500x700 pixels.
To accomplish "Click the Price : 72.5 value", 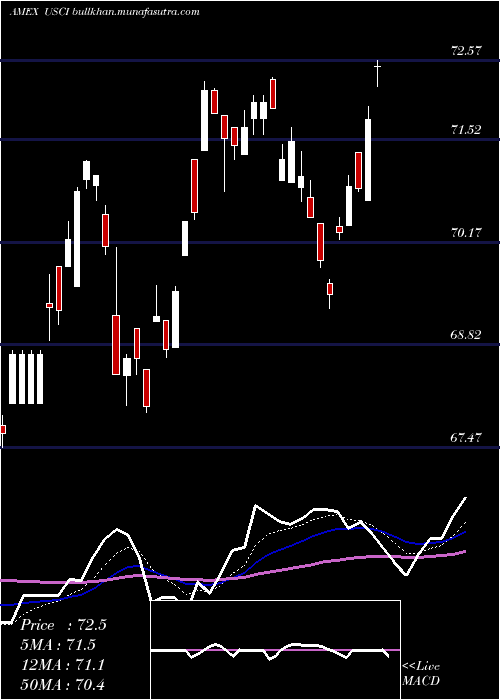I will pyautogui.click(x=63, y=625).
